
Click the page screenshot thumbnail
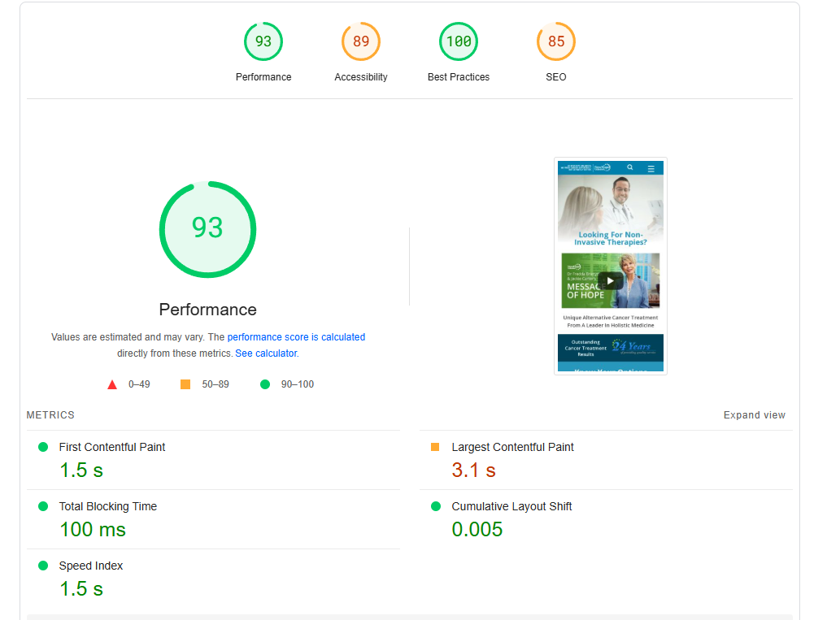tap(610, 266)
